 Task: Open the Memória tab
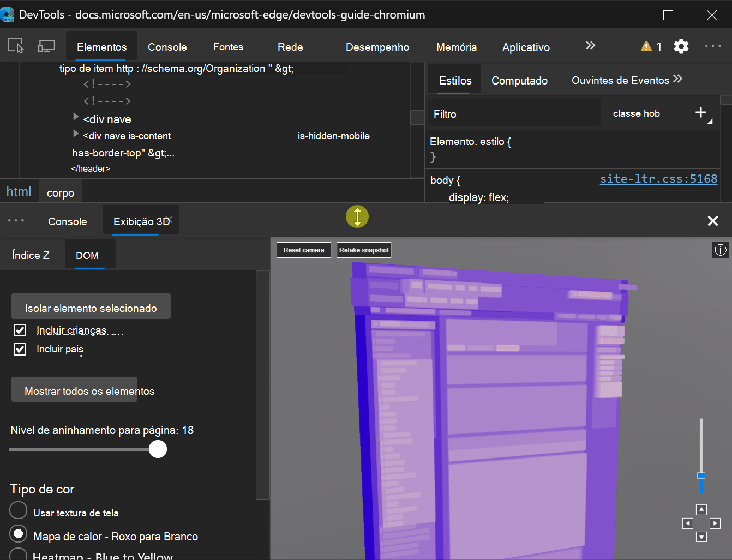click(x=457, y=47)
